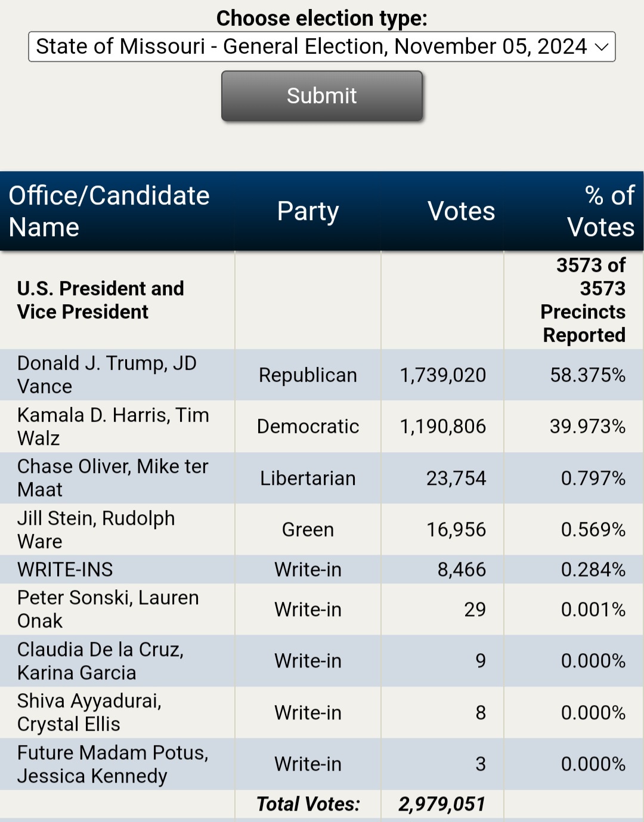The image size is (644, 822).
Task: Click the dropdown chevron arrow
Action: [x=602, y=47]
